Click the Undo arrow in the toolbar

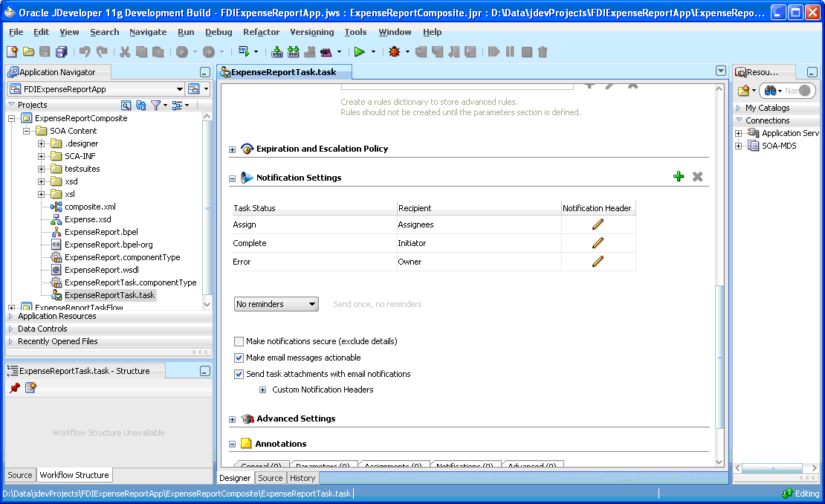point(85,51)
